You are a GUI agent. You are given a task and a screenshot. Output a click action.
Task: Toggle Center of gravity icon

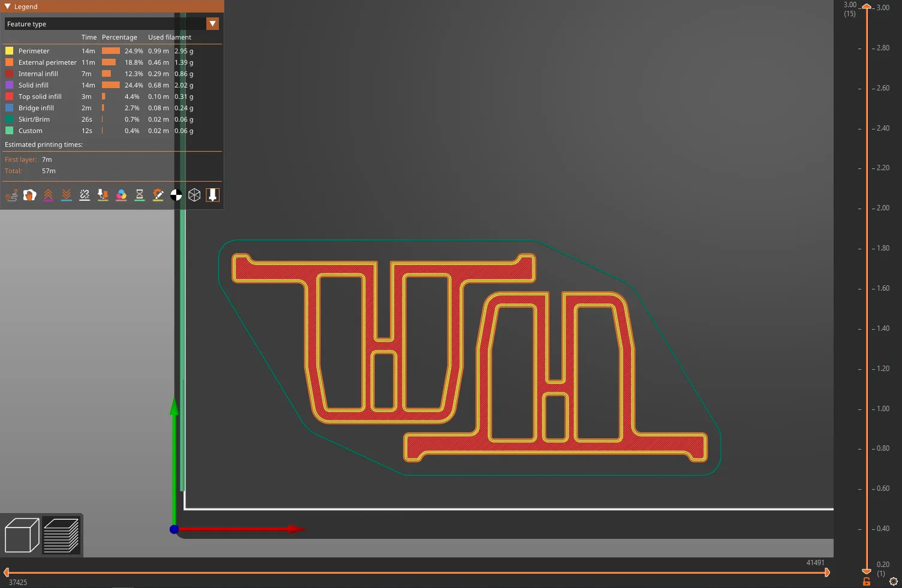tap(176, 195)
